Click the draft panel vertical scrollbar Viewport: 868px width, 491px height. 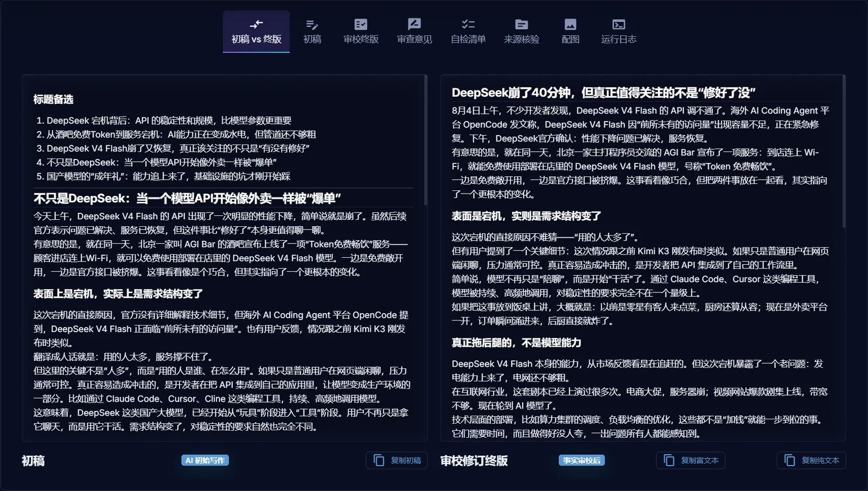(x=425, y=141)
